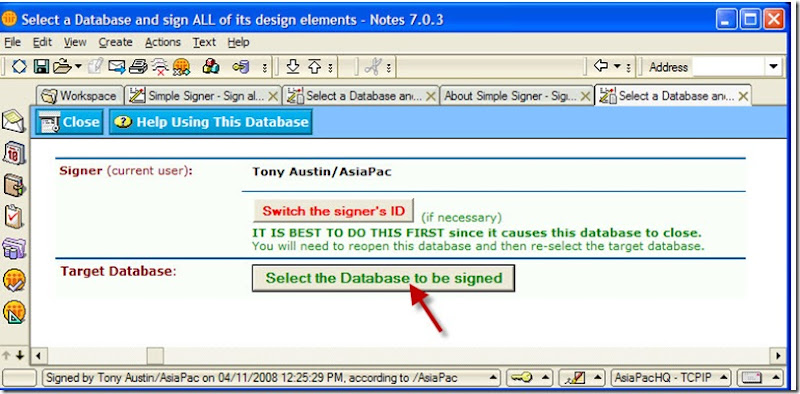Viewport: 800px width, 394px height.
Task: Open the File menu
Action: click(x=12, y=42)
